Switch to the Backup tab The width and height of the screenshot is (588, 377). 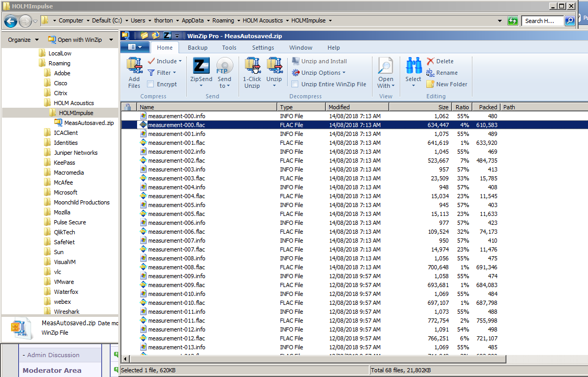(x=198, y=48)
